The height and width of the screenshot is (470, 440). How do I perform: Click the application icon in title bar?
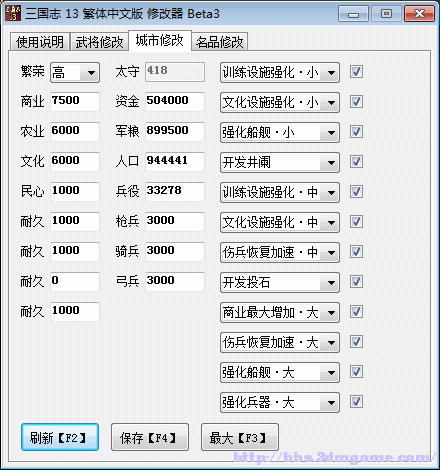[x=13, y=13]
